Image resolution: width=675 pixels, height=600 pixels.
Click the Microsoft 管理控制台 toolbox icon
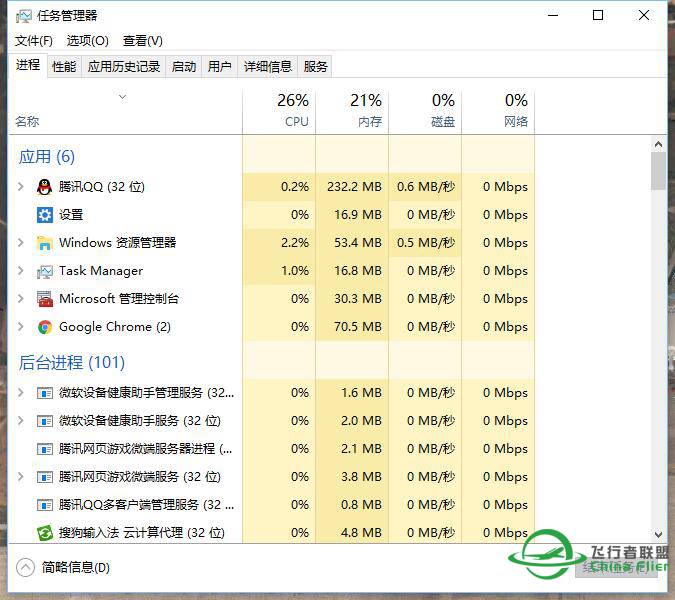[44, 299]
